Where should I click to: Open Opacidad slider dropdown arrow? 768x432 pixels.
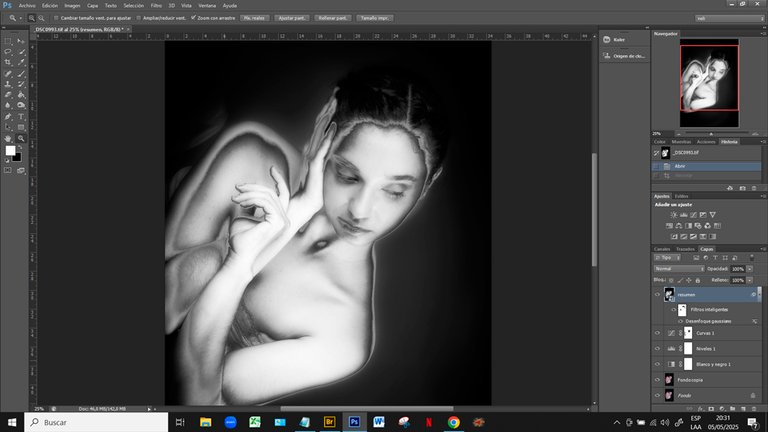749,269
